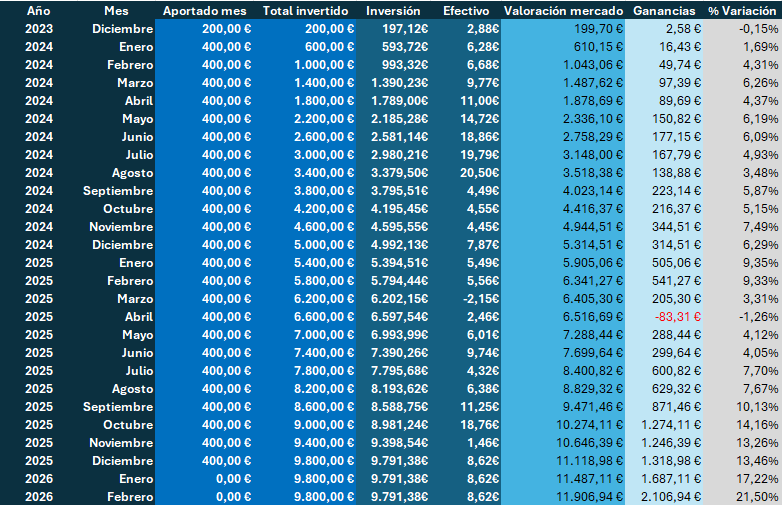Select the 'Efectivo' header cell
The height and width of the screenshot is (505, 782).
tap(466, 11)
